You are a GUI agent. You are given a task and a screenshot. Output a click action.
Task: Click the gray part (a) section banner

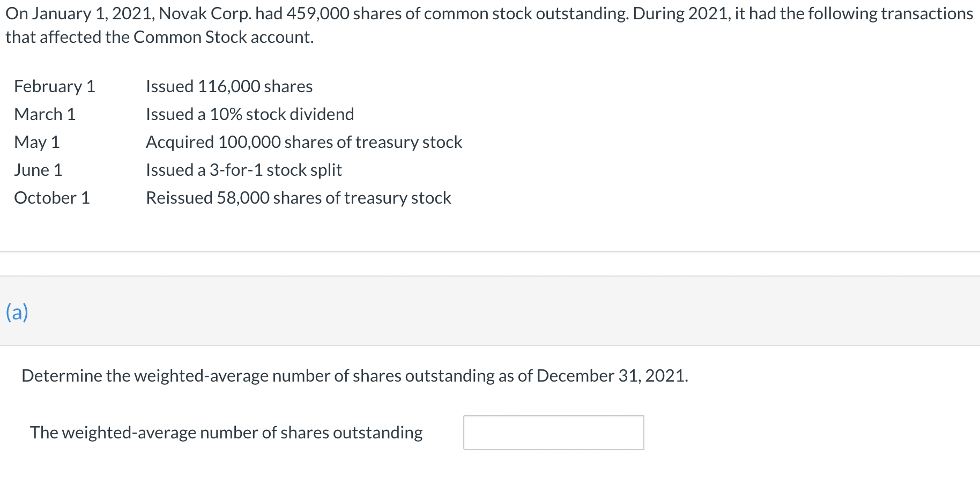[x=490, y=311]
